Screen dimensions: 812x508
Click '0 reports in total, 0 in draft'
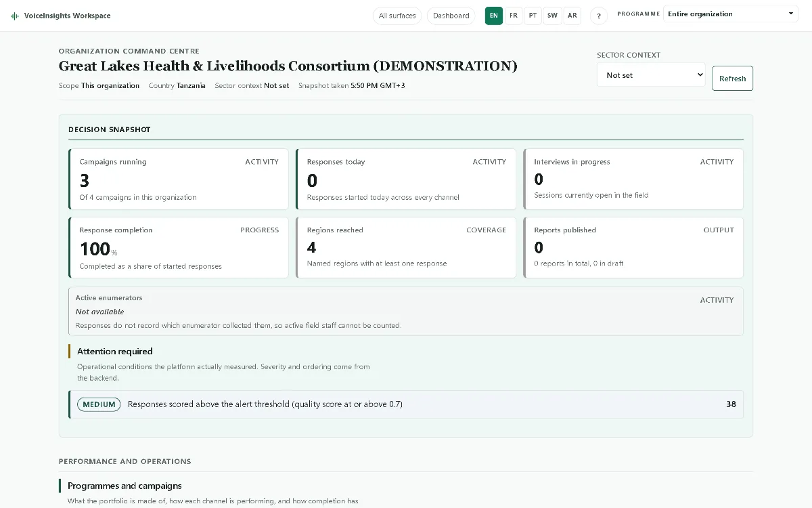click(579, 263)
